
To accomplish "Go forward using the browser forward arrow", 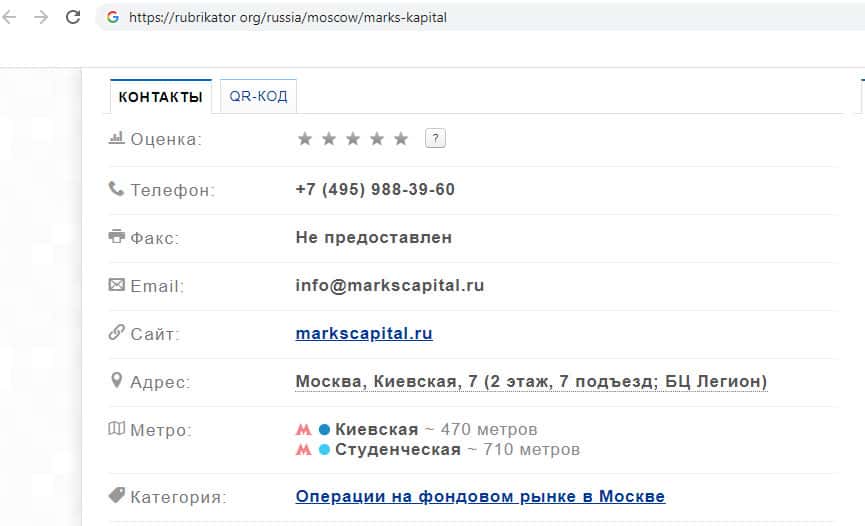I will [41, 17].
